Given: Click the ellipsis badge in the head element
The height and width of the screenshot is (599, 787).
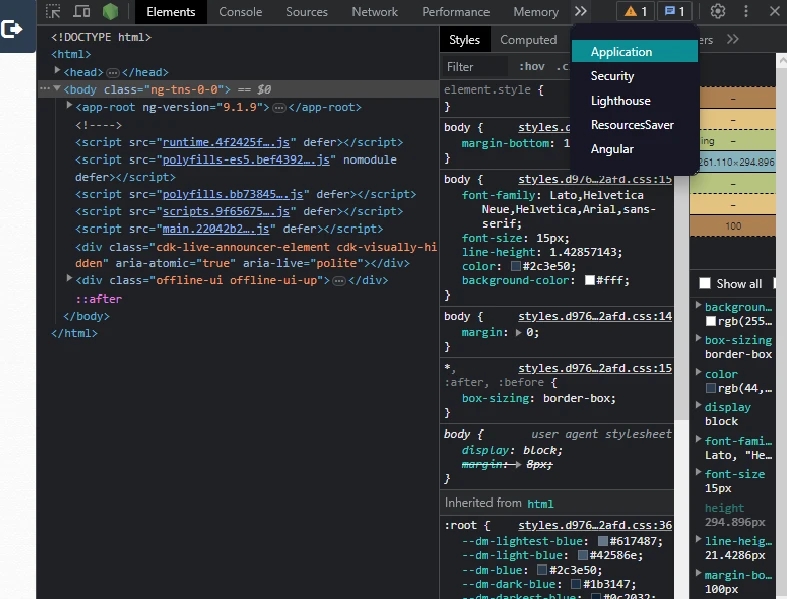Looking at the screenshot, I should coord(113,73).
